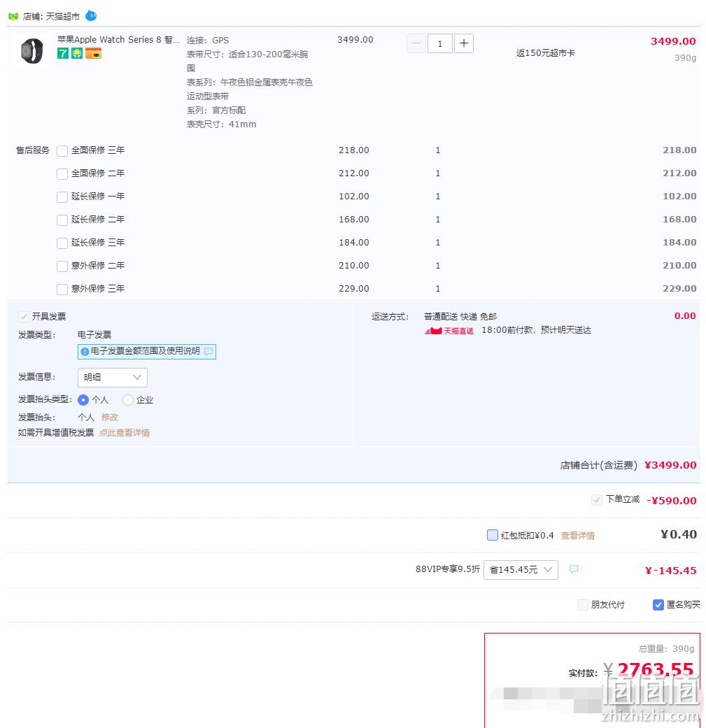Click 修改 to edit invoice title
Screen dimensions: 706x728
(110, 417)
